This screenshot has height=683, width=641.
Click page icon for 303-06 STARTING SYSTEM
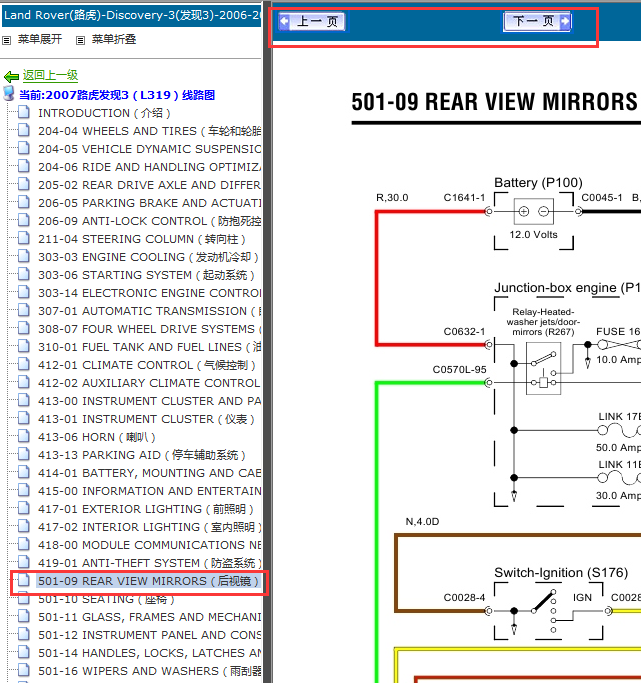coord(24,274)
